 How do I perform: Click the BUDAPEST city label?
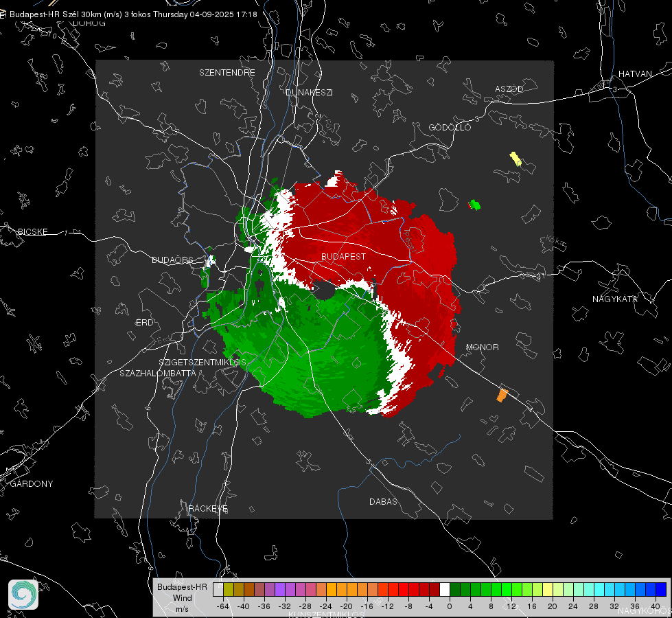(344, 256)
